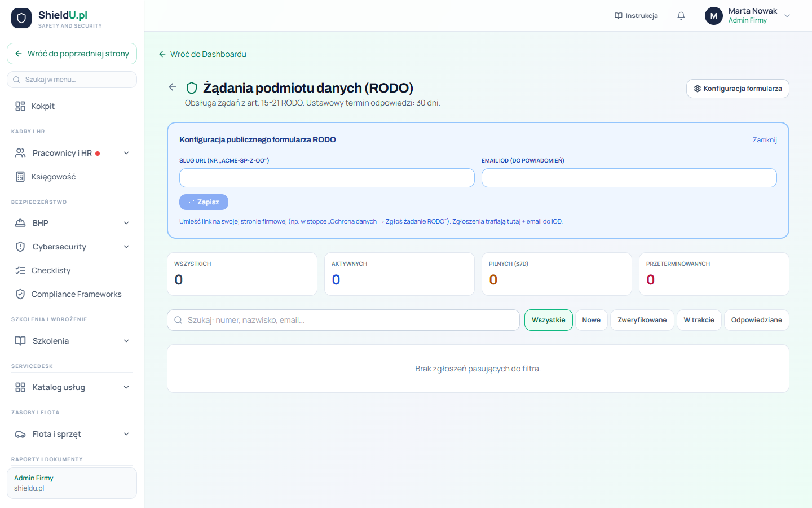Open Konfiguracja formularza settings

coord(738,89)
